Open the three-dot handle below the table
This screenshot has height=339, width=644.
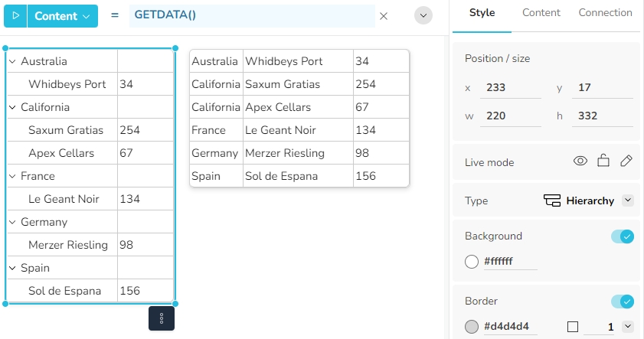click(x=162, y=318)
